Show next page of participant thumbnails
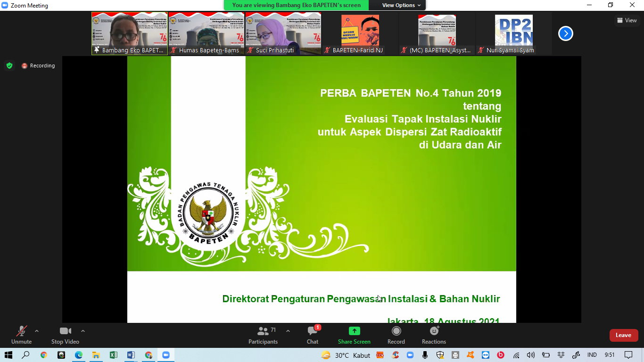 tap(565, 33)
